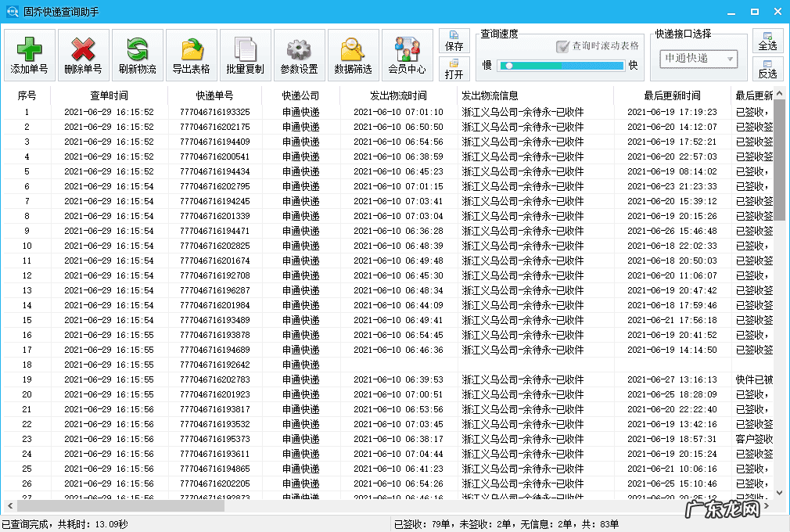
Task: Select the 刷新物流 (refresh logistics) icon
Action: click(x=138, y=53)
